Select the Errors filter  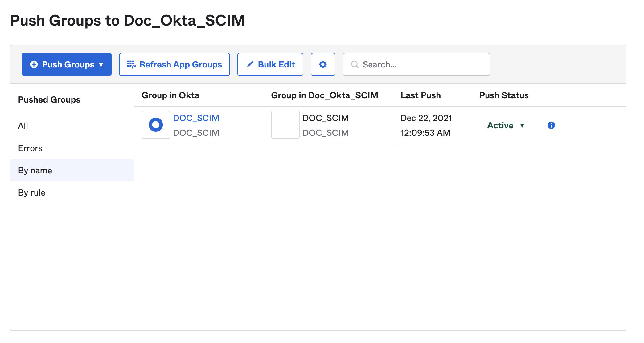(30, 148)
